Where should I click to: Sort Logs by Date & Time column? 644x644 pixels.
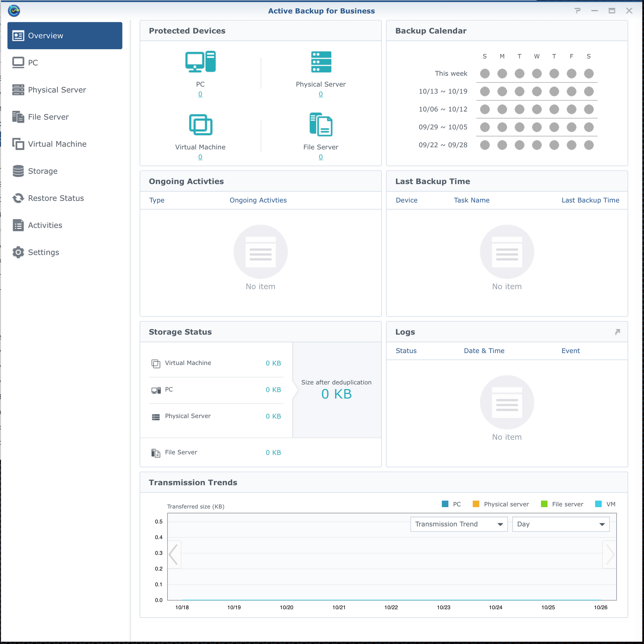484,351
